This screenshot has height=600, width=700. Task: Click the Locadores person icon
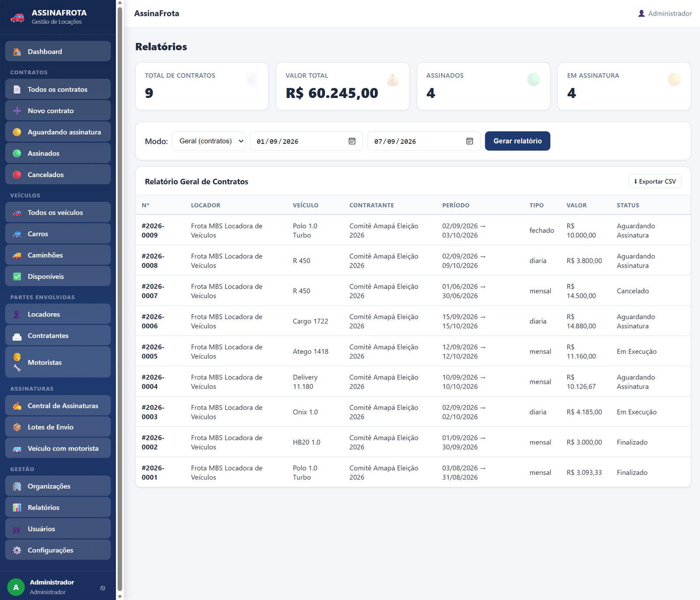[x=17, y=314]
